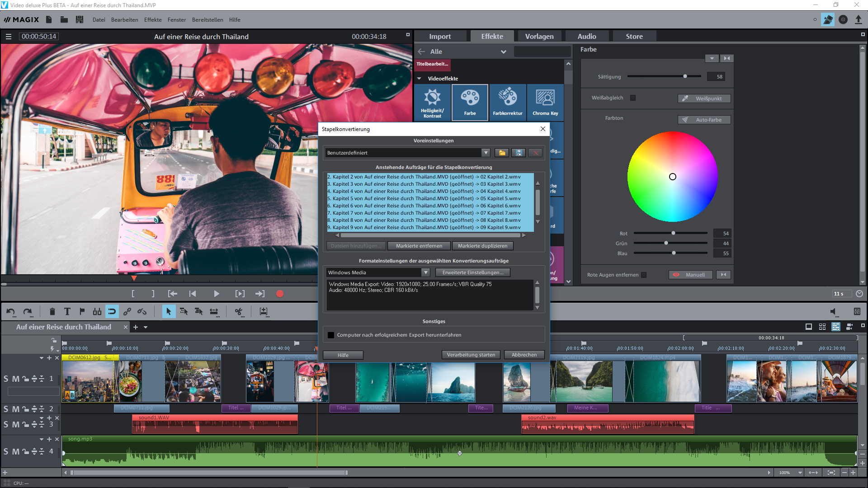The image size is (868, 488).
Task: Enable Computer nach erfolgreichem Export herunterfahren
Action: (331, 335)
